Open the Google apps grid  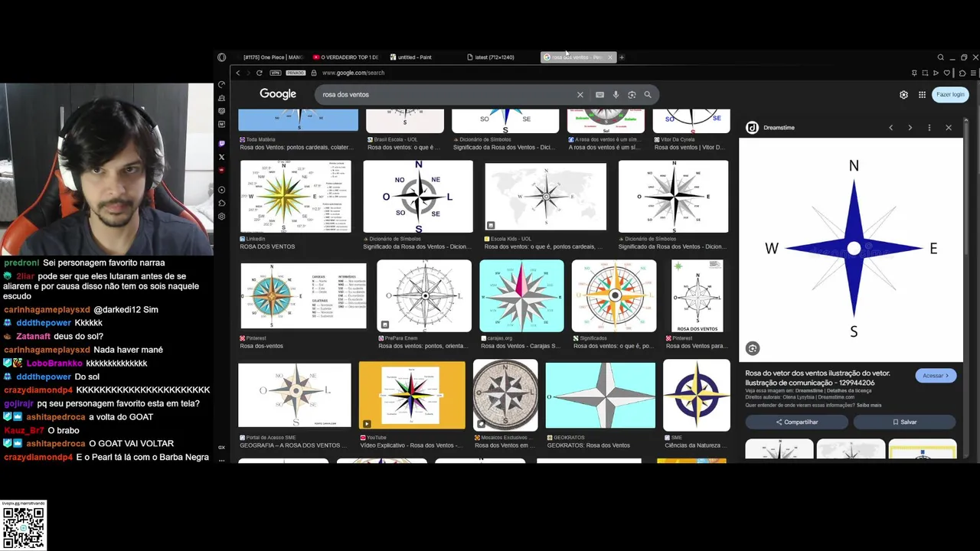(922, 95)
